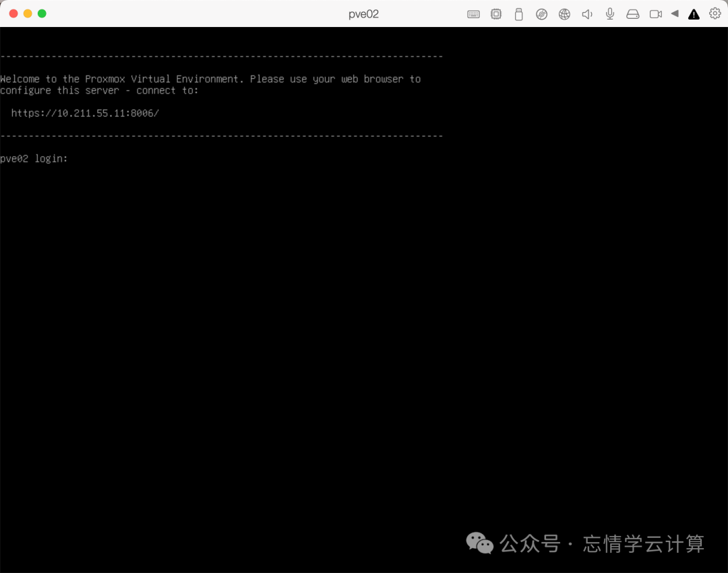Click the green zoom window button

point(42,13)
